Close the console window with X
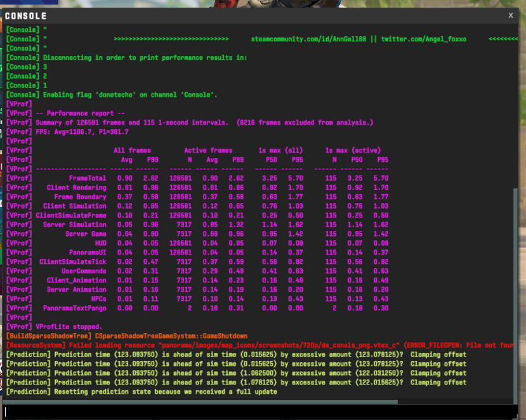This screenshot has width=526, height=420. tap(511, 15)
